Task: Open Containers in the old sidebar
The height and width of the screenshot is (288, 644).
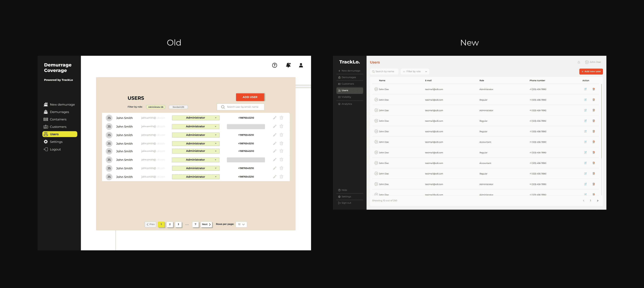Action: (x=58, y=119)
